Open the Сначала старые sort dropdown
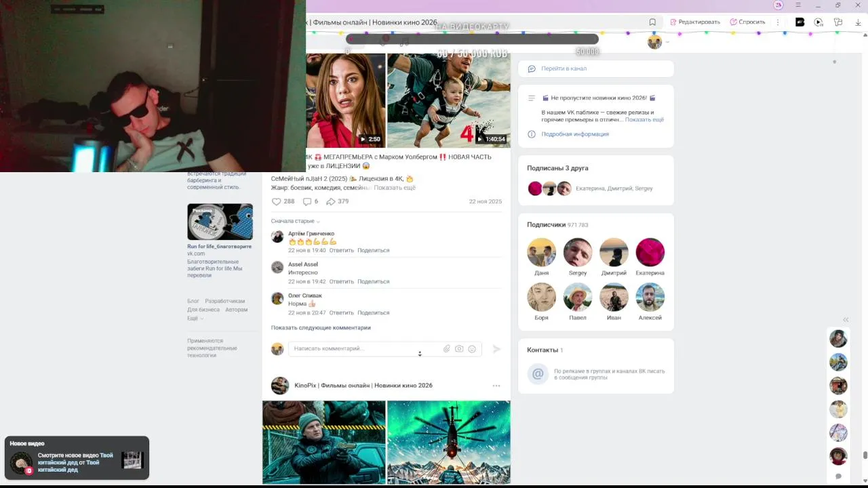The image size is (868, 488). pos(295,221)
